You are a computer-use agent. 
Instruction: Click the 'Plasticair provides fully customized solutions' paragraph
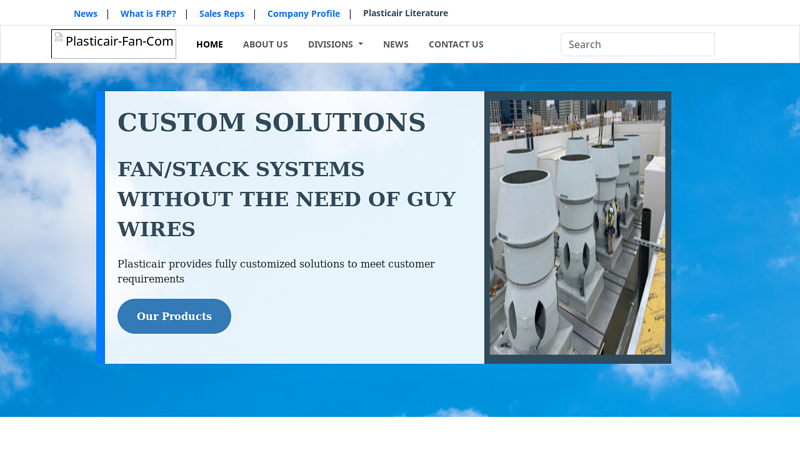[x=276, y=271]
